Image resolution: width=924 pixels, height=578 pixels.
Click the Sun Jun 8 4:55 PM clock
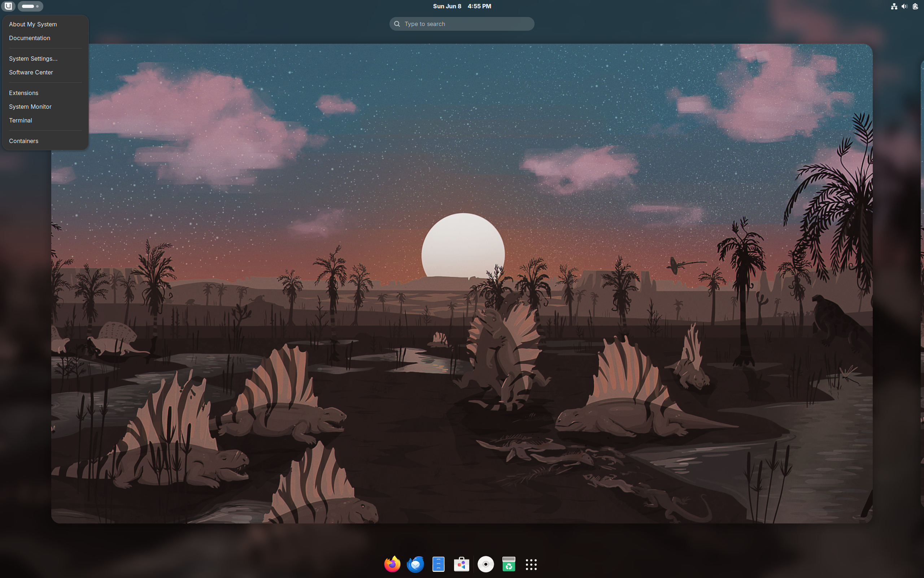(x=462, y=6)
